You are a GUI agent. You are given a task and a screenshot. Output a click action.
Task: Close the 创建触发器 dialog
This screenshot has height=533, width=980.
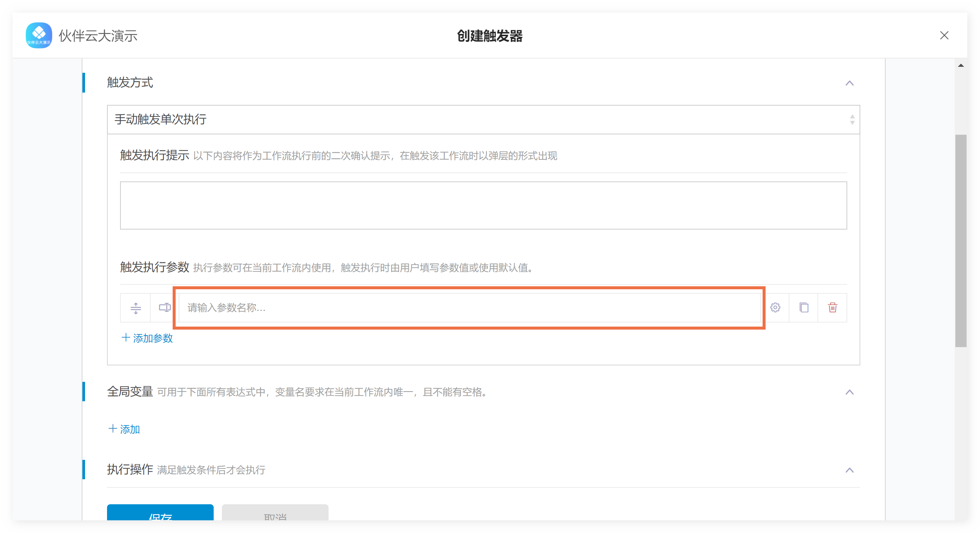pos(944,35)
